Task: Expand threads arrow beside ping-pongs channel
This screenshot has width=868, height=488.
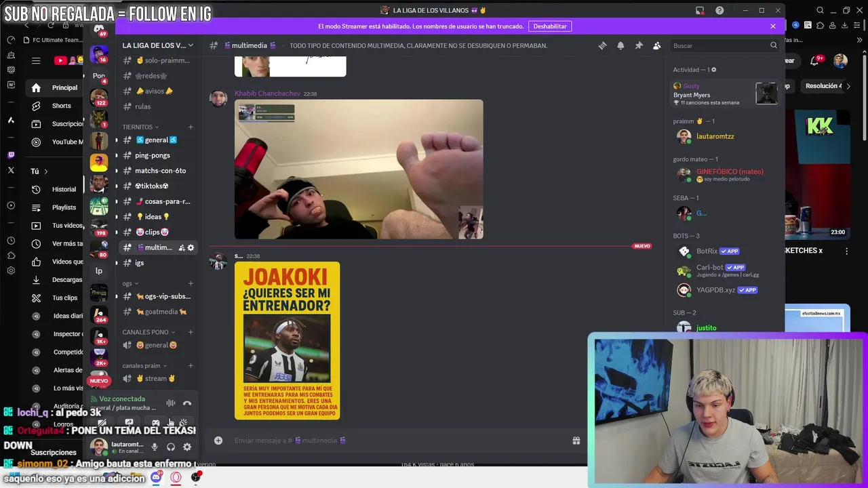Action: tap(116, 155)
